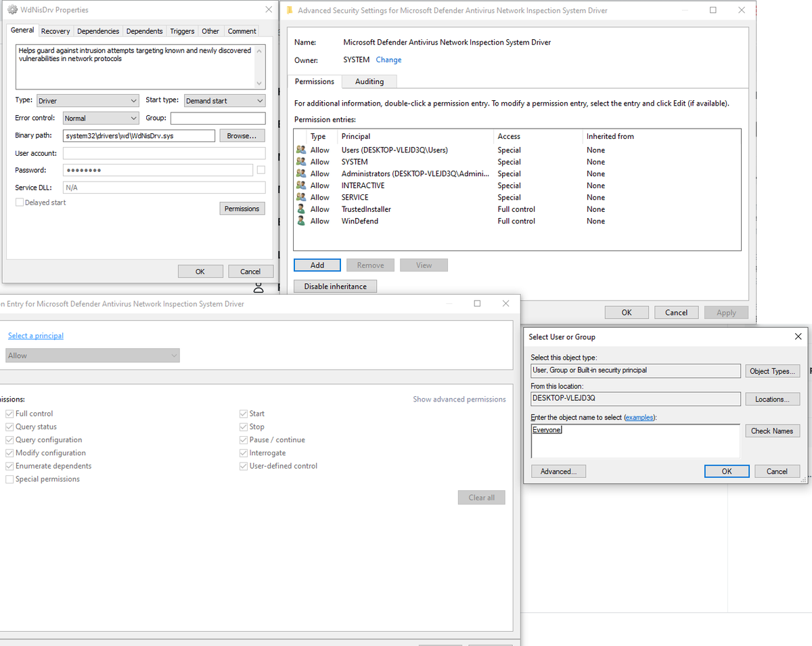
Task: Switch to the Comment tab
Action: [242, 31]
